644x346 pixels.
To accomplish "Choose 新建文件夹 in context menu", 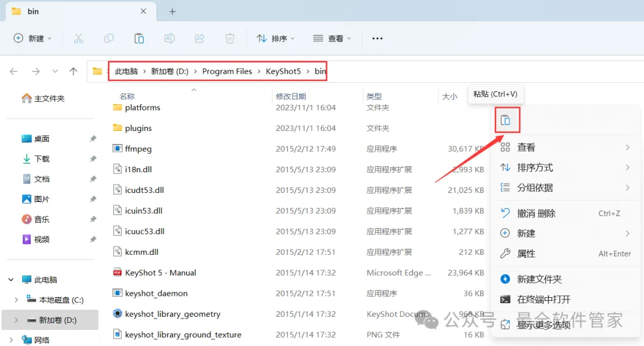I will pos(565,279).
